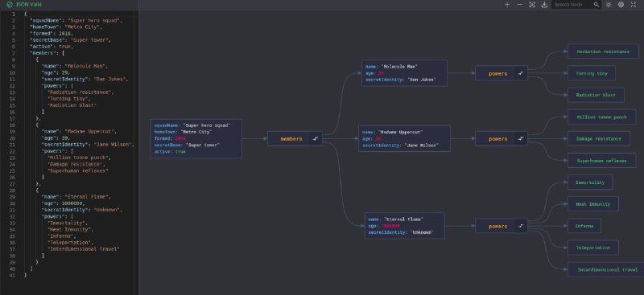Click the zoom in plus icon
The height and width of the screenshot is (295, 644).
point(507,5)
